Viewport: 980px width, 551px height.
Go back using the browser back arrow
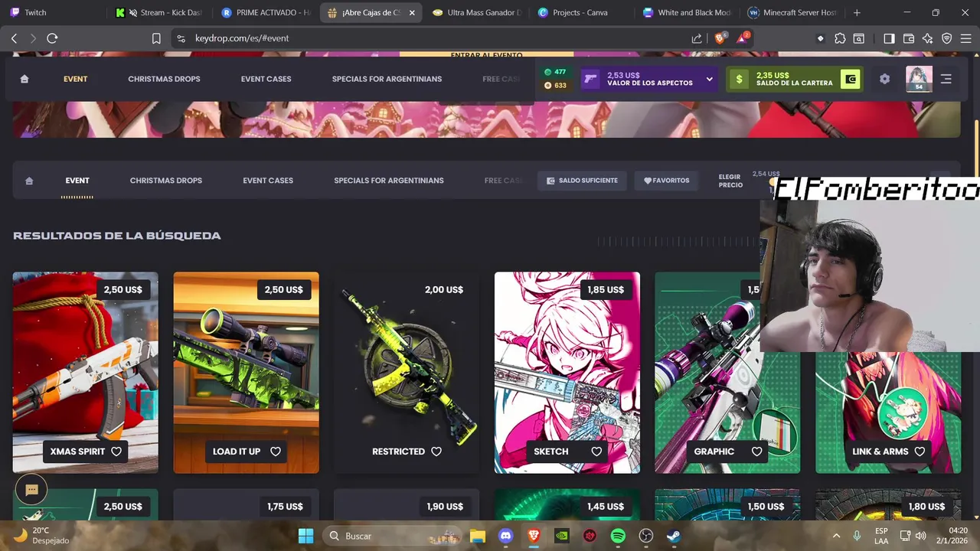tap(14, 38)
